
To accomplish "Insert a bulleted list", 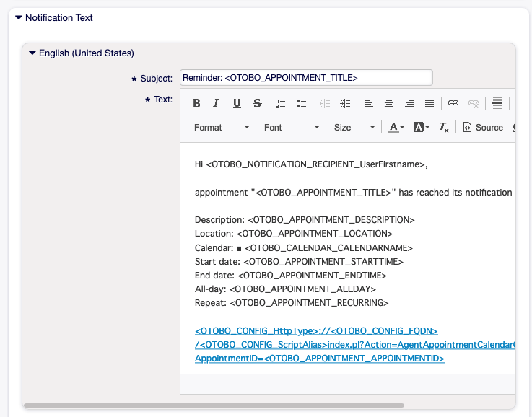I will coord(302,104).
